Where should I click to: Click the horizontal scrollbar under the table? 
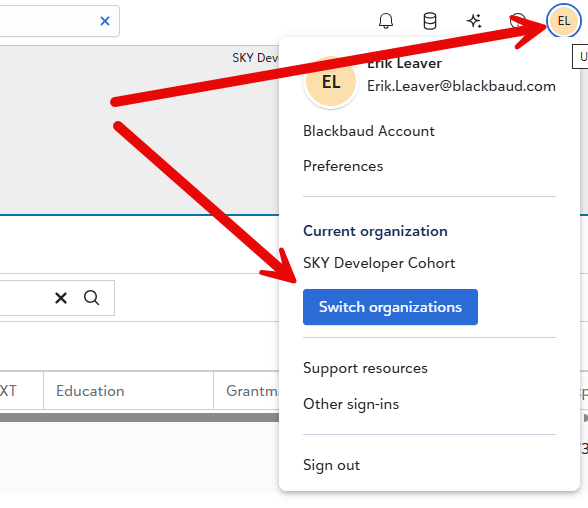pos(140,418)
